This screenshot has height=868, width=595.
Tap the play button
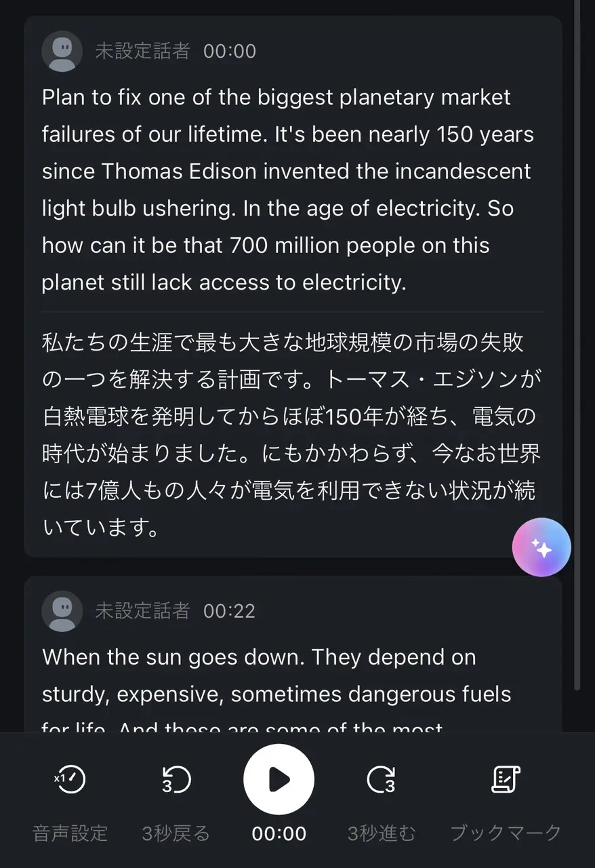coord(279,779)
